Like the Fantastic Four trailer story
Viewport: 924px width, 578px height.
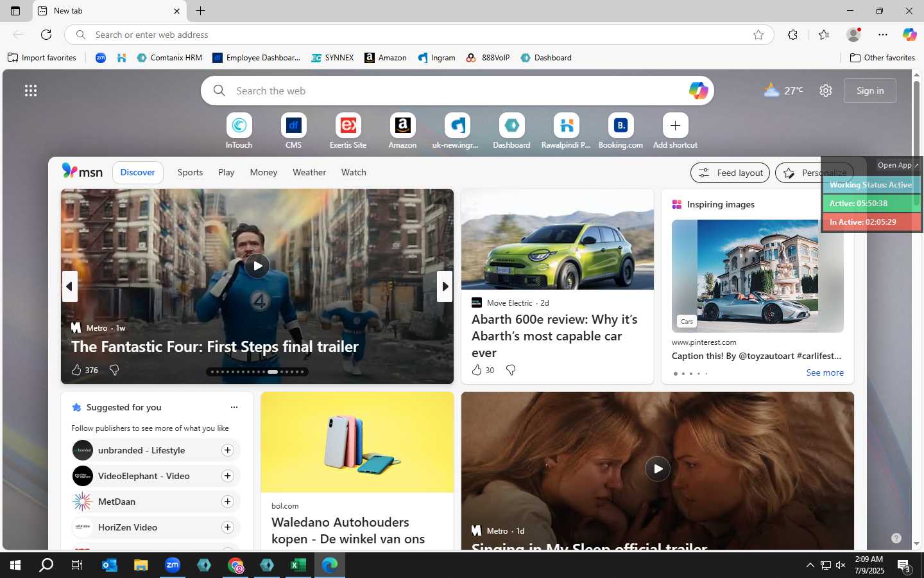(76, 370)
